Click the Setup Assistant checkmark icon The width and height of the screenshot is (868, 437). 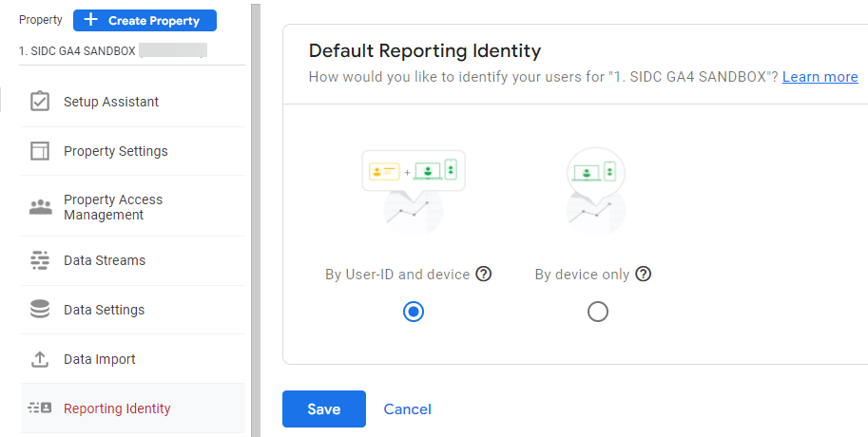[40, 102]
